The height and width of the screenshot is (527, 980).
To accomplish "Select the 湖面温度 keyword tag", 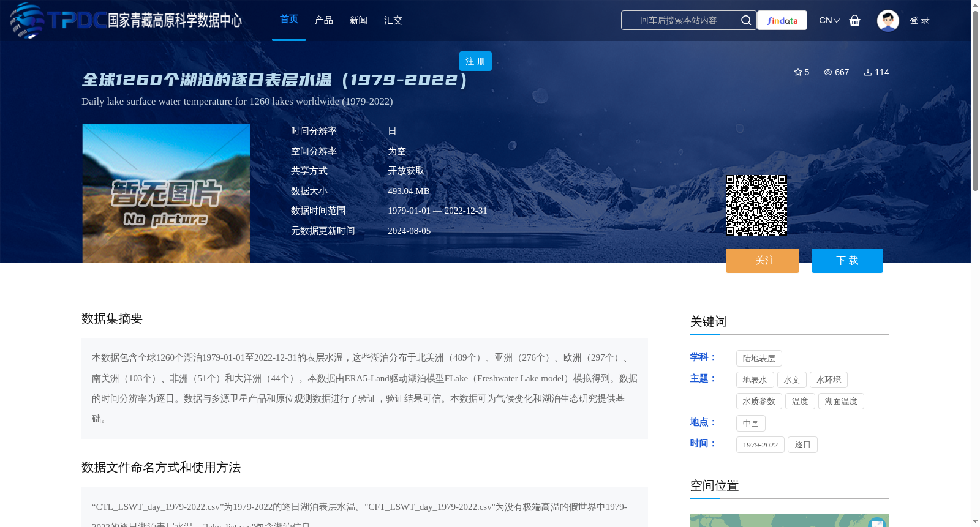I will click(841, 402).
